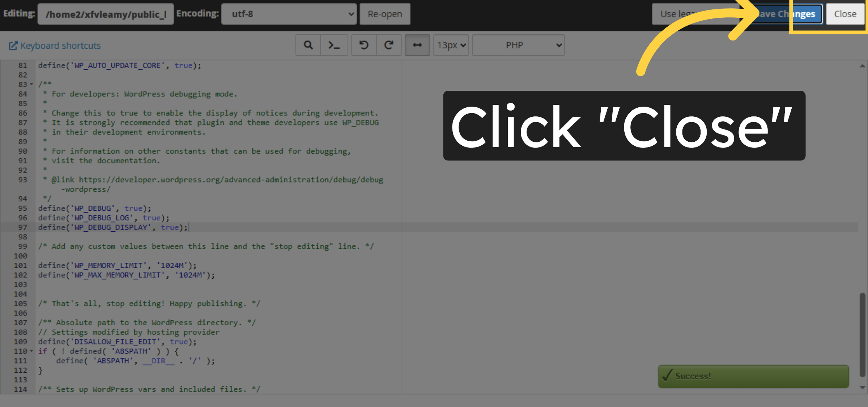The image size is (868, 407).
Task: Open the font size dropdown
Action: 451,45
